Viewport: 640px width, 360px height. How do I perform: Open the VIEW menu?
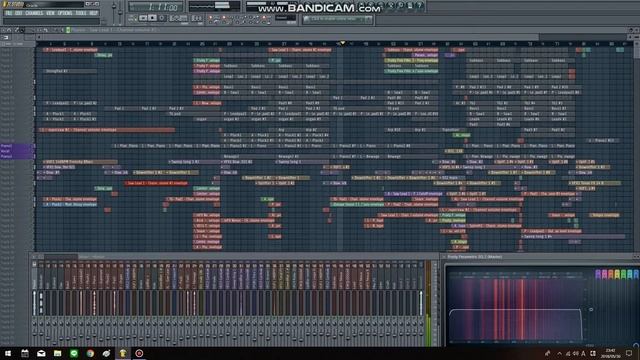(x=50, y=13)
